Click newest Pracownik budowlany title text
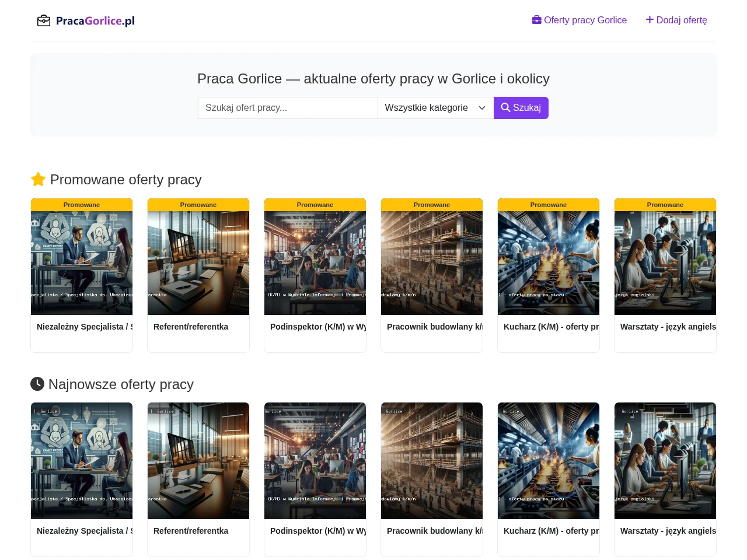747x560 pixels. (x=435, y=531)
